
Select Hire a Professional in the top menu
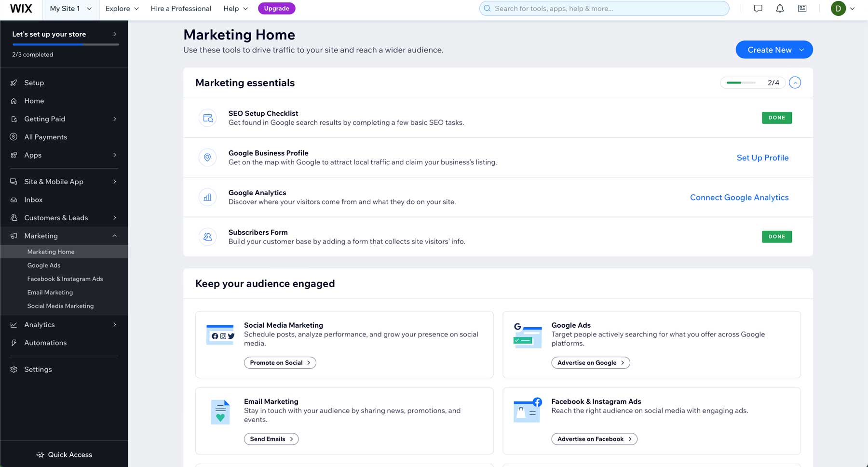point(181,8)
